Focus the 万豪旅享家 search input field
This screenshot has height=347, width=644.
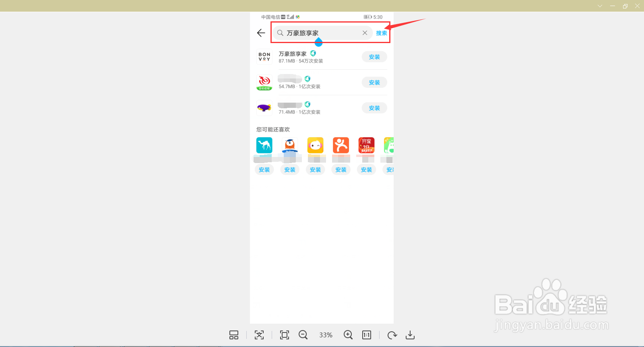[322, 33]
